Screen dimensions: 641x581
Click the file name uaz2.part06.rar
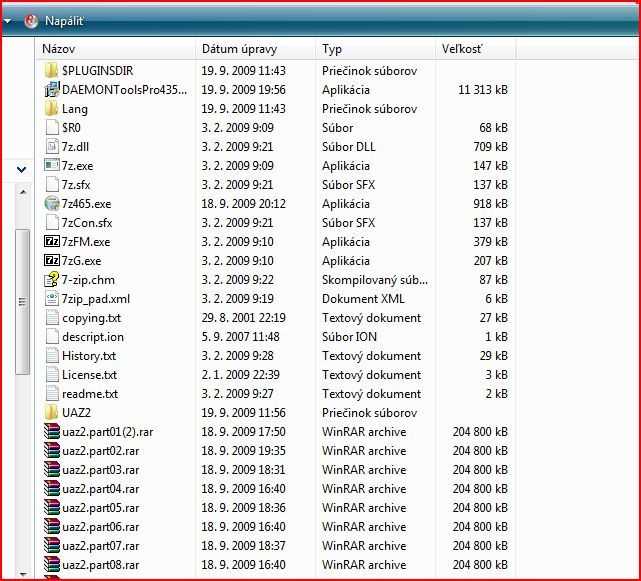pos(101,527)
